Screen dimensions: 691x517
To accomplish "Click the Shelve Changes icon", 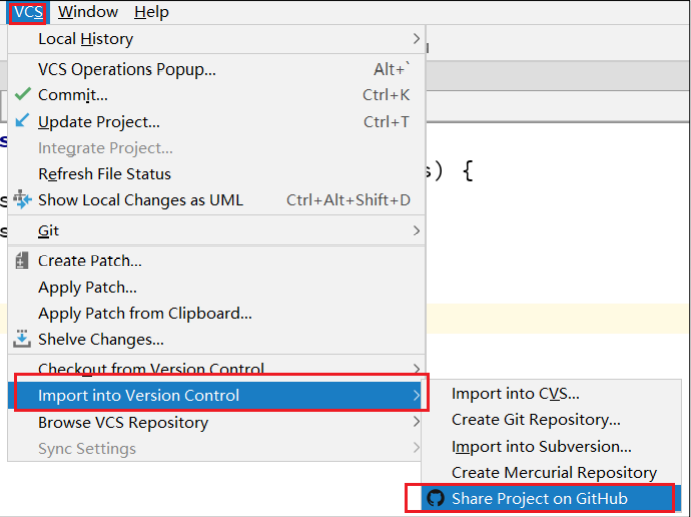I will click(x=22, y=339).
